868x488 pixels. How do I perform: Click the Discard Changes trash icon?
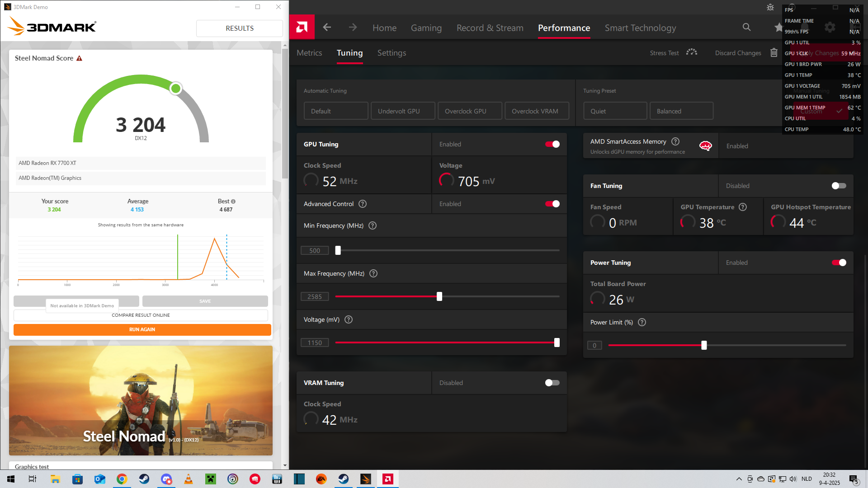point(774,53)
